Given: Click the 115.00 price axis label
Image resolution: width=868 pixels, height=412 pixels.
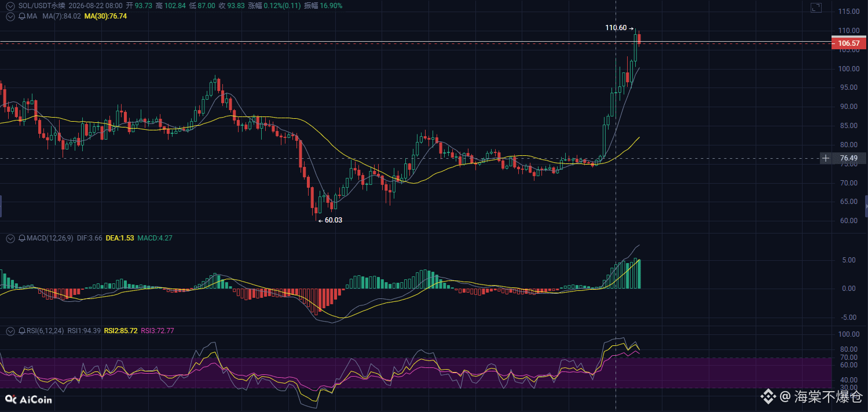Looking at the screenshot, I should [848, 12].
